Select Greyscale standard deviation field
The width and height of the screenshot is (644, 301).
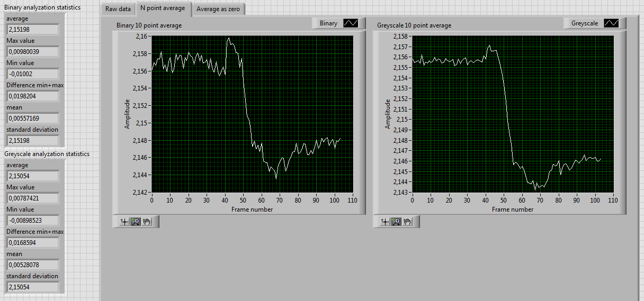[32, 287]
